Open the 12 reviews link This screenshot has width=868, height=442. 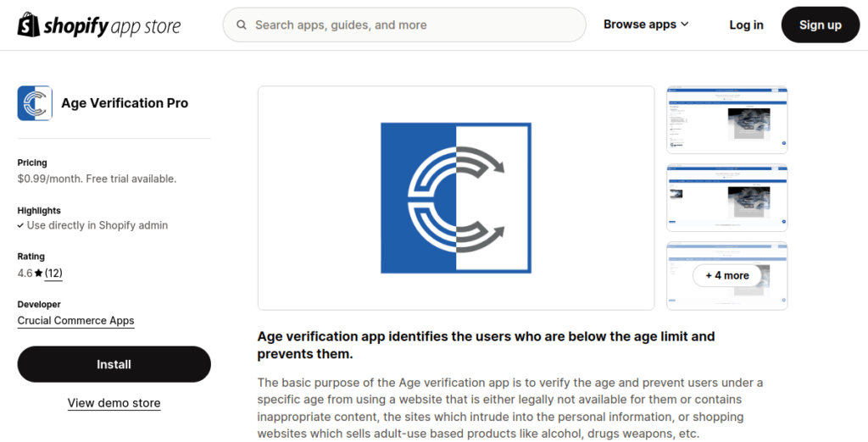(x=53, y=273)
